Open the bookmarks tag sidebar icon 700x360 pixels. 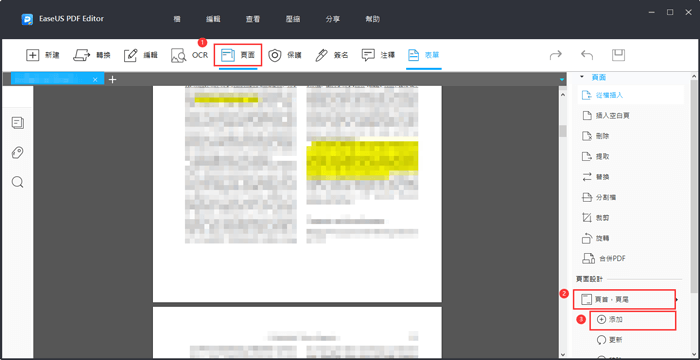[x=18, y=153]
